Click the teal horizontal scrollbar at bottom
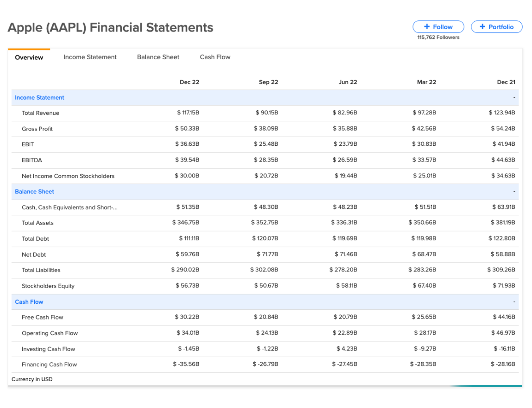This screenshot has width=532, height=408. tap(487, 386)
